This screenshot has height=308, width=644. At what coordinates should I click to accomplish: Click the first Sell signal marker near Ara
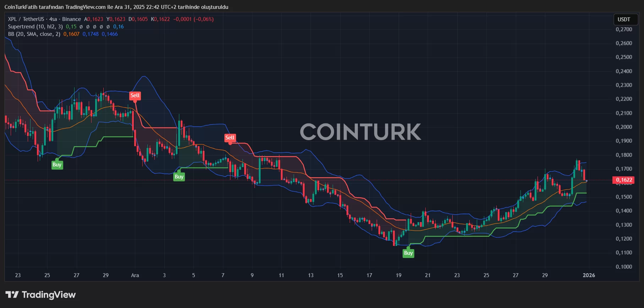(x=135, y=95)
